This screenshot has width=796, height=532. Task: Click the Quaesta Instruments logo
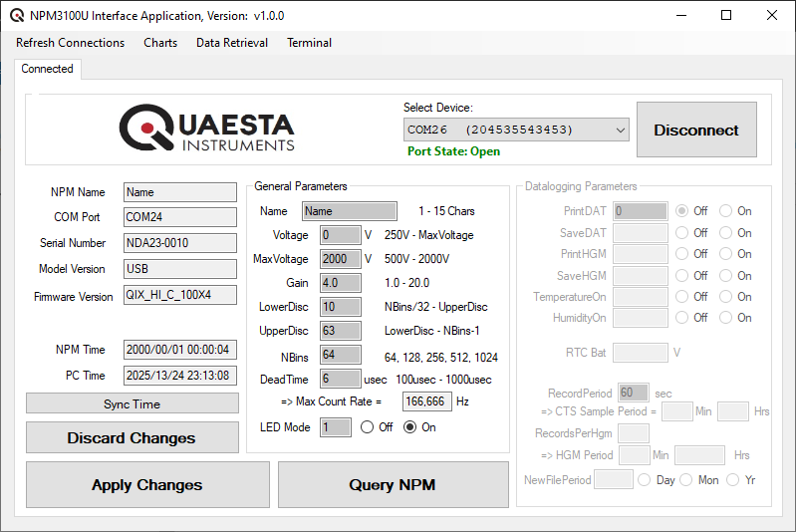click(x=207, y=130)
